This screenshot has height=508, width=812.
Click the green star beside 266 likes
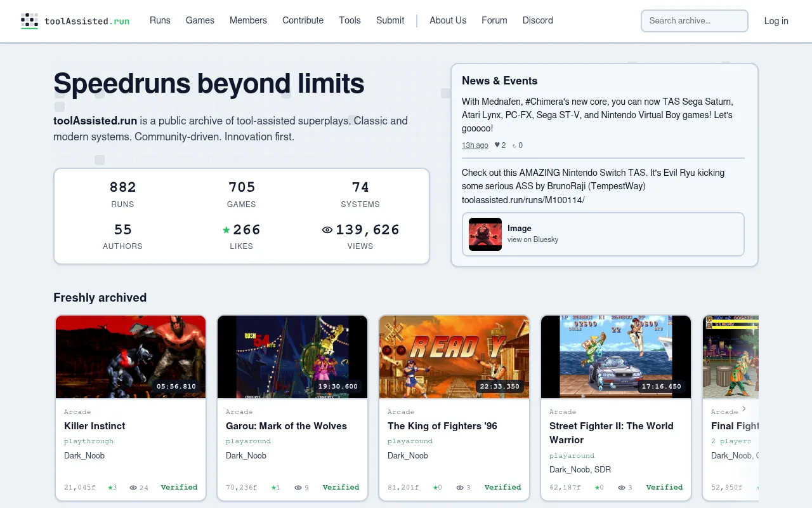(226, 230)
